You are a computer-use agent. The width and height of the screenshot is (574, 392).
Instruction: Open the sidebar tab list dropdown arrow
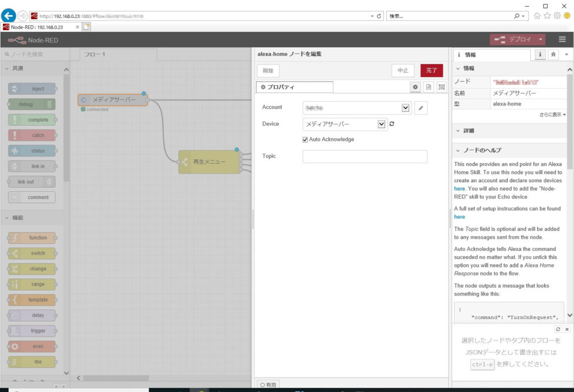[x=566, y=54]
